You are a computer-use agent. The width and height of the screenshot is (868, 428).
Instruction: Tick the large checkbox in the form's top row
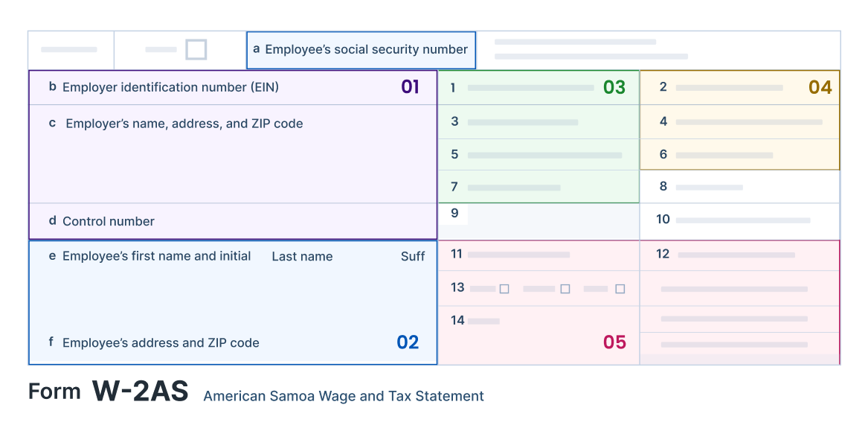(x=196, y=49)
